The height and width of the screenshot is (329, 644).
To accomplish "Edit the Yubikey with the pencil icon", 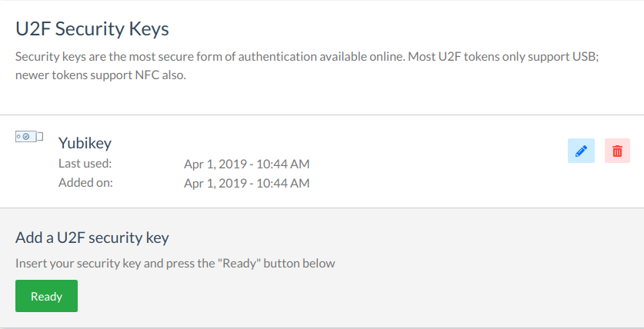I will pos(580,151).
